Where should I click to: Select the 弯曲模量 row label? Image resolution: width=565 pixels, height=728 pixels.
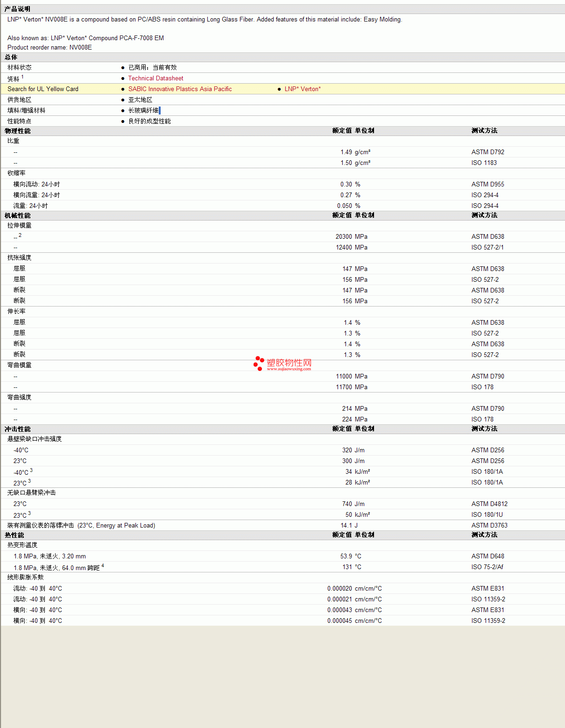pyautogui.click(x=20, y=365)
